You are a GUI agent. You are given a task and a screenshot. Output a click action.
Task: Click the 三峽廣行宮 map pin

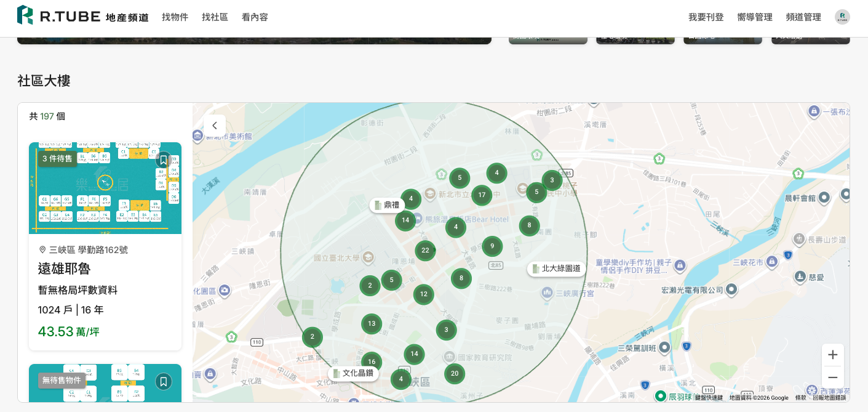click(x=546, y=294)
